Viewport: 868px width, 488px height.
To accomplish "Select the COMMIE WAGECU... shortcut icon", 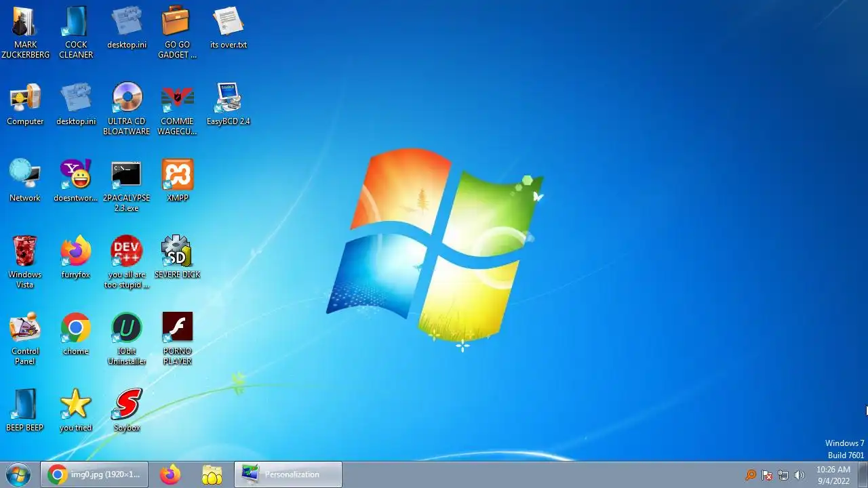I will pyautogui.click(x=177, y=109).
